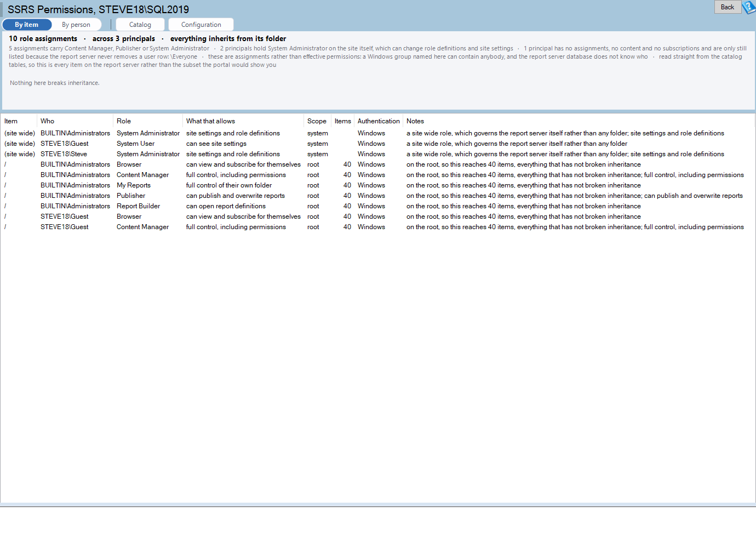The image size is (756, 535).
Task: Select Content Manager role for STEVE18\Guest
Action: point(142,227)
